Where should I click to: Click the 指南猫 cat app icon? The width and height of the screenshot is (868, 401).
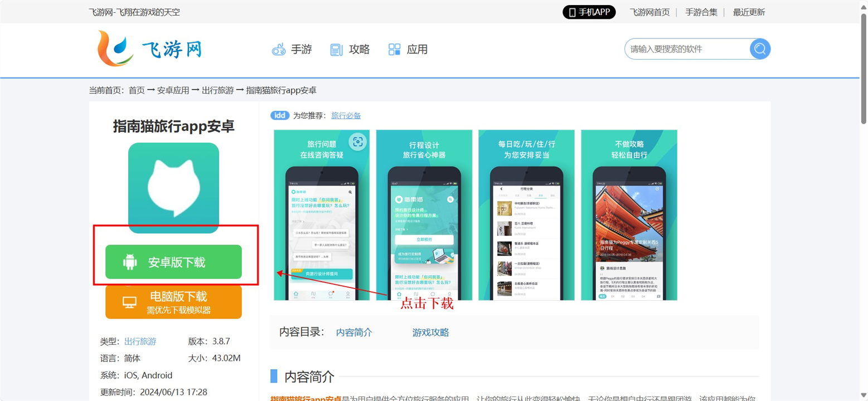(x=173, y=188)
